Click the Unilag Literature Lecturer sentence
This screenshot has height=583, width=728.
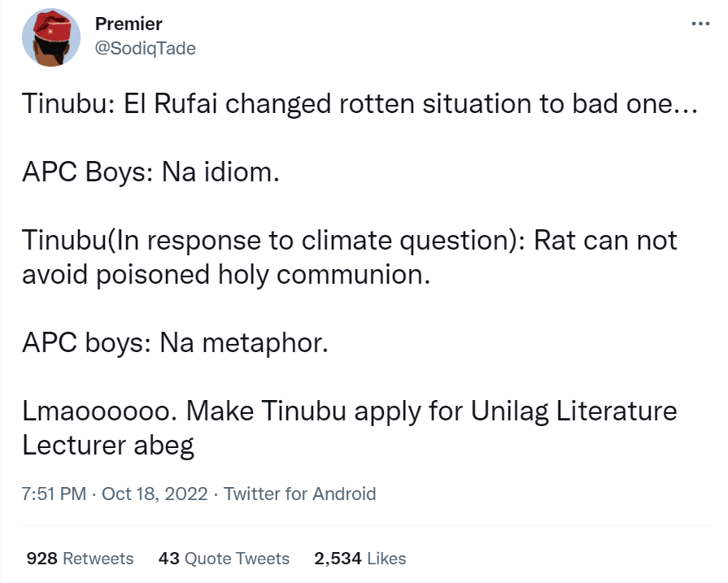tap(350, 410)
